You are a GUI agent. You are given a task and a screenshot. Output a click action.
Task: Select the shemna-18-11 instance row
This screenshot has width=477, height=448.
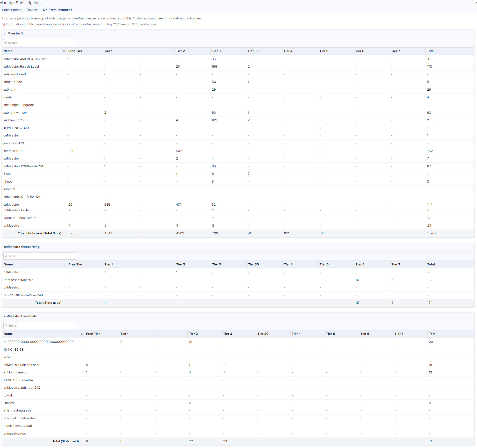pyautogui.click(x=238, y=151)
